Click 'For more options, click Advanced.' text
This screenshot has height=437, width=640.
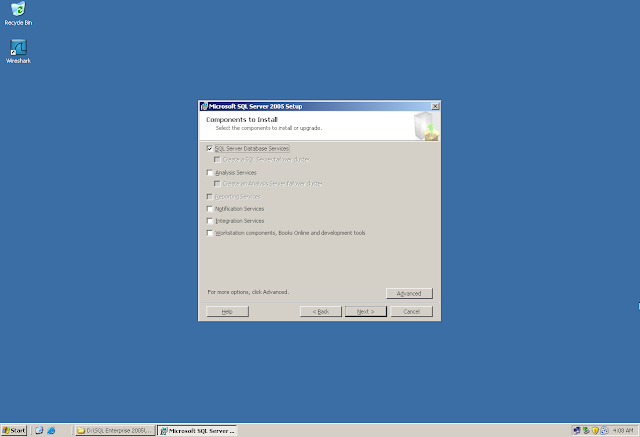pos(248,292)
